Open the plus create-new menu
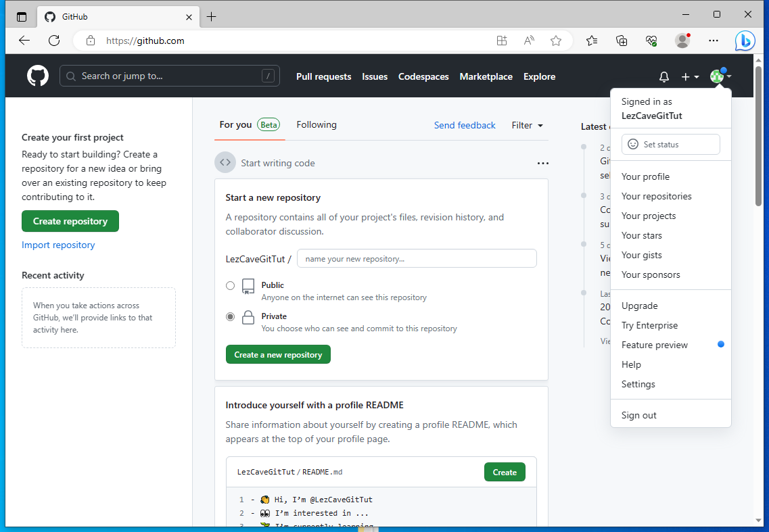The image size is (769, 532). [x=690, y=76]
